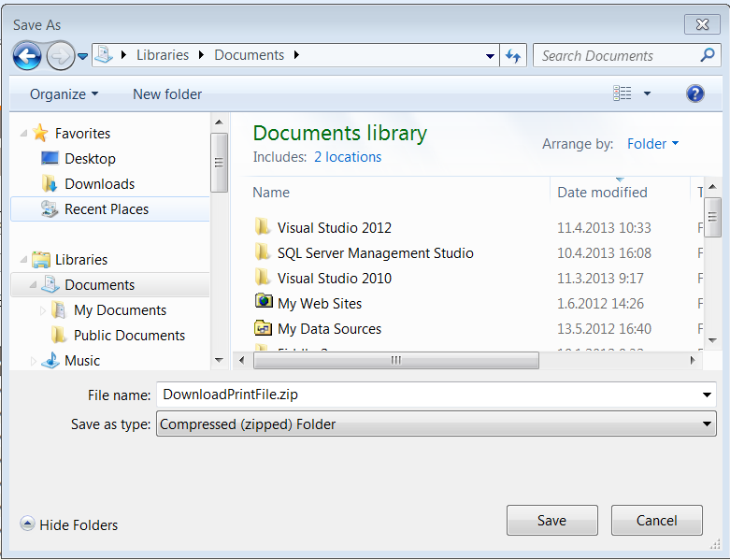Click the Cancel button
This screenshot has height=560, width=730.
pyautogui.click(x=656, y=521)
